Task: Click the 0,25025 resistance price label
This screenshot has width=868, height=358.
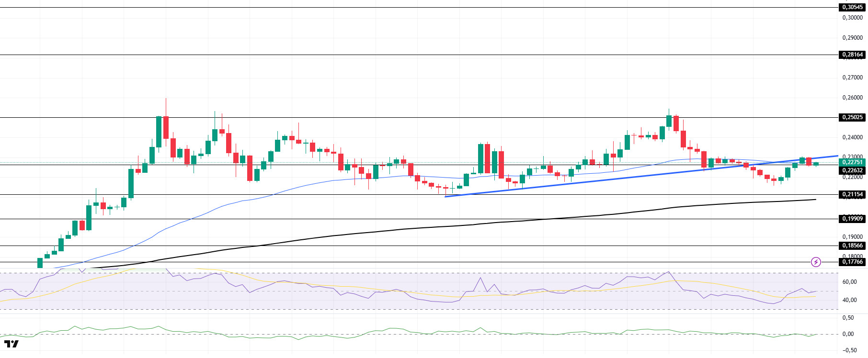Action: click(x=853, y=117)
